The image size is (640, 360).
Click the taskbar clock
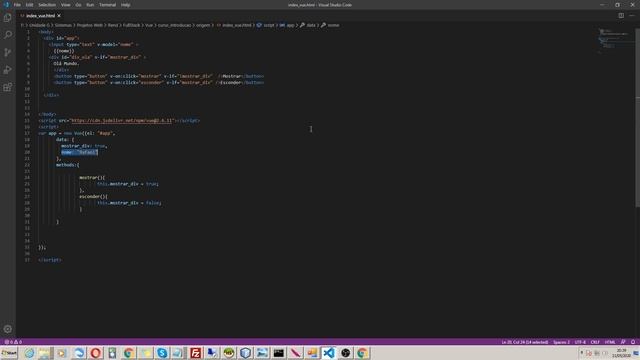[621, 353]
